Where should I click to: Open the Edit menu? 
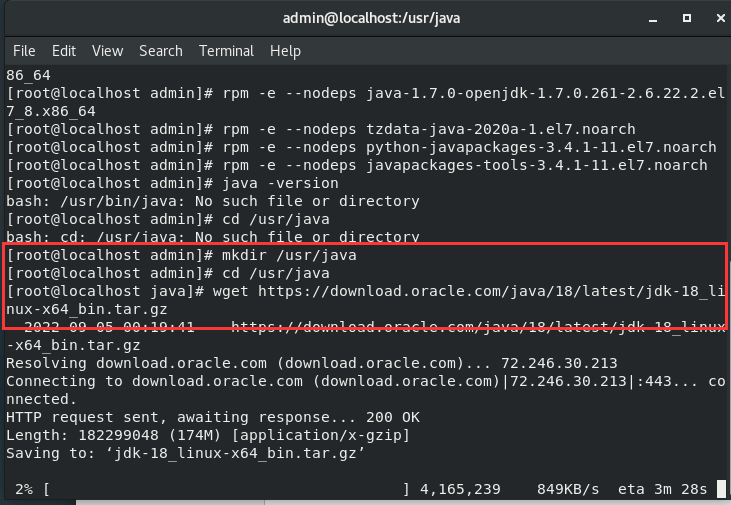point(64,50)
